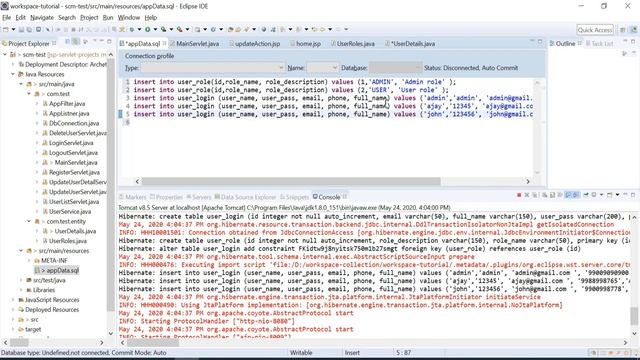The image size is (640, 360).
Task: Launch the Debug toolbar button
Action: pyautogui.click(x=132, y=29)
